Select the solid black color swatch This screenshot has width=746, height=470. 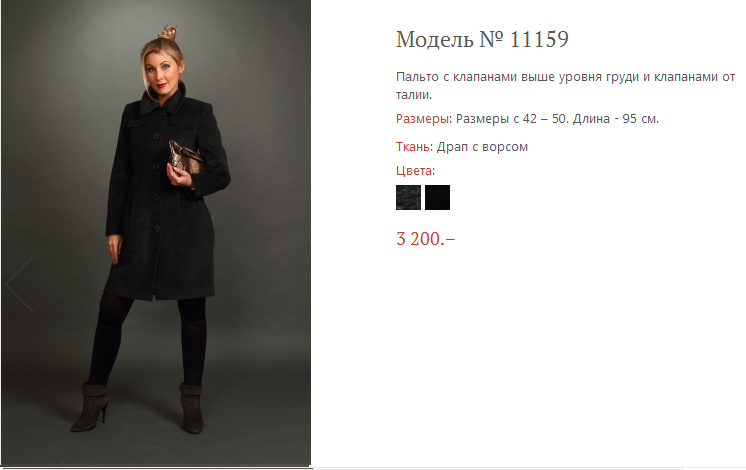pyautogui.click(x=437, y=197)
